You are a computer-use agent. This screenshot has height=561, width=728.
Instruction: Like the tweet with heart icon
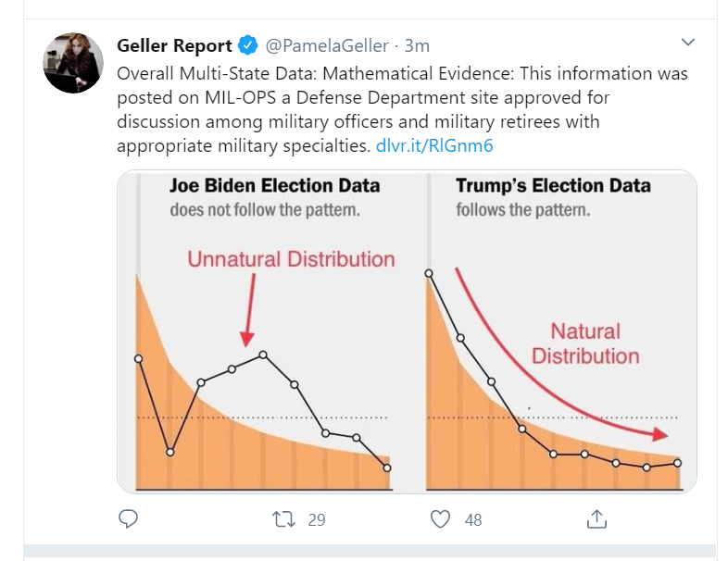440,519
